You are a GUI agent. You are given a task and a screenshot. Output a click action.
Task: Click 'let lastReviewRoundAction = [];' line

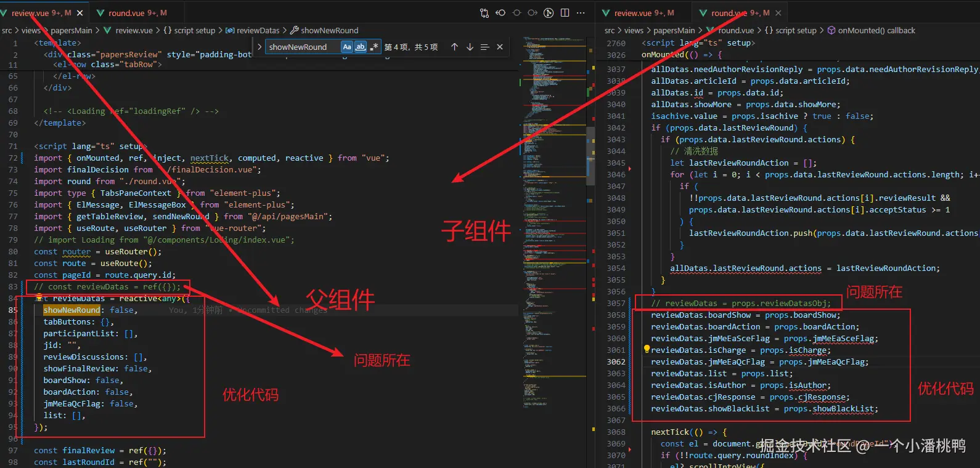point(743,163)
